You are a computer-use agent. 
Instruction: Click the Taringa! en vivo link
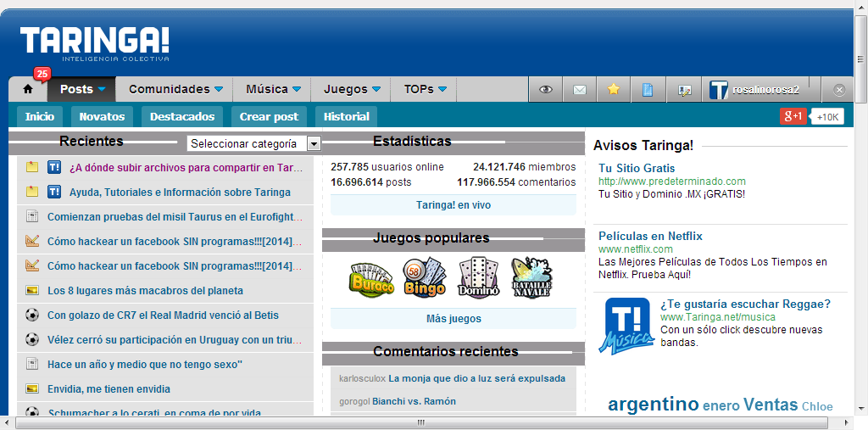[453, 205]
